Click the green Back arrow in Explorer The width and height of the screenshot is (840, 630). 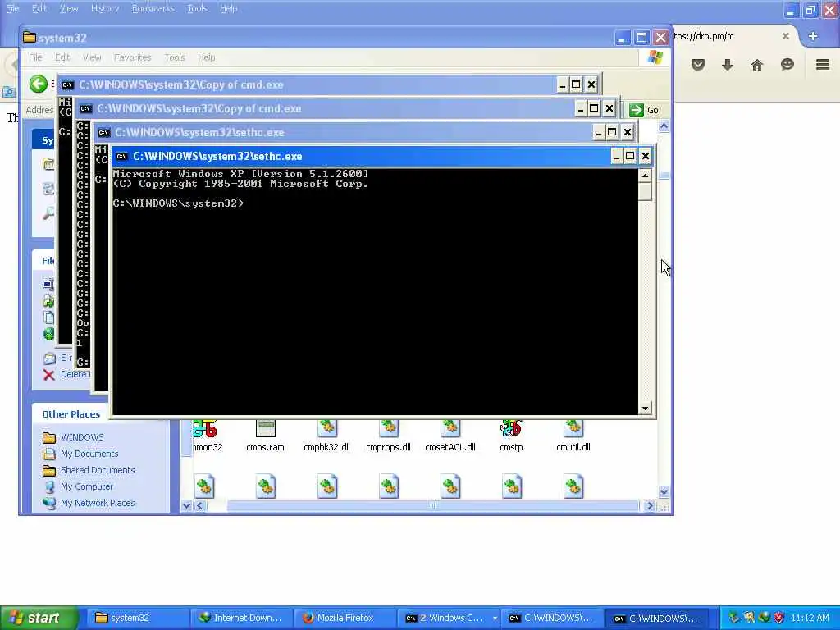click(39, 84)
